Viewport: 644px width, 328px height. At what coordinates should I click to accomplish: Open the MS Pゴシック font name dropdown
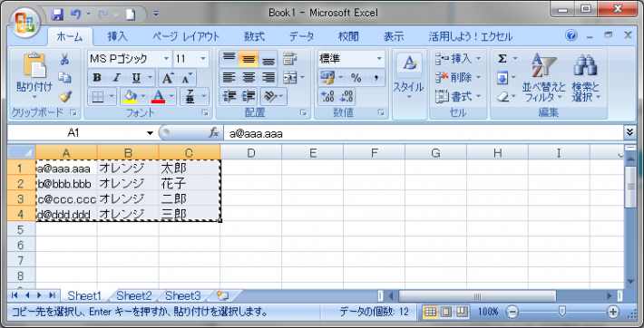(x=166, y=59)
